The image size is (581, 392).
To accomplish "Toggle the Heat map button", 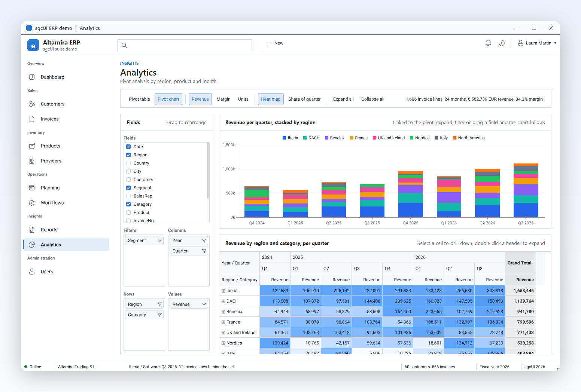I will pyautogui.click(x=271, y=99).
